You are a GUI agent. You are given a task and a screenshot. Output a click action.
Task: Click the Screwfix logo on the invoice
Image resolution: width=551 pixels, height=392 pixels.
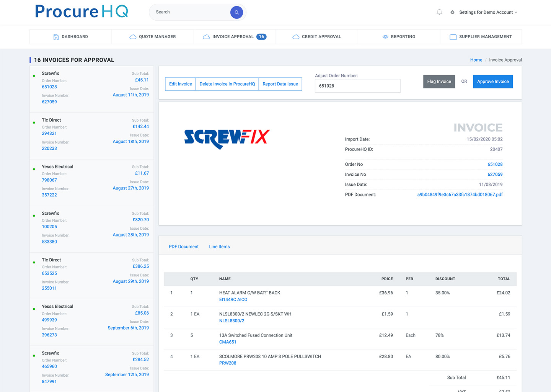click(x=227, y=139)
